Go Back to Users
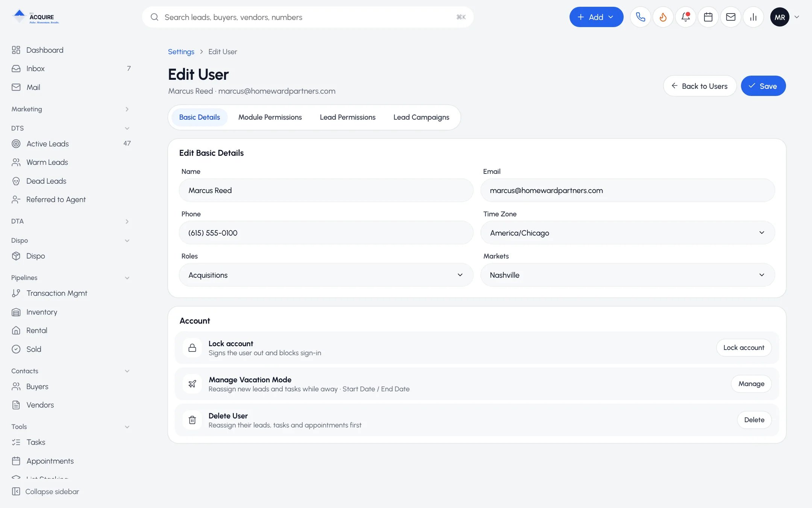The image size is (812, 508). point(700,86)
